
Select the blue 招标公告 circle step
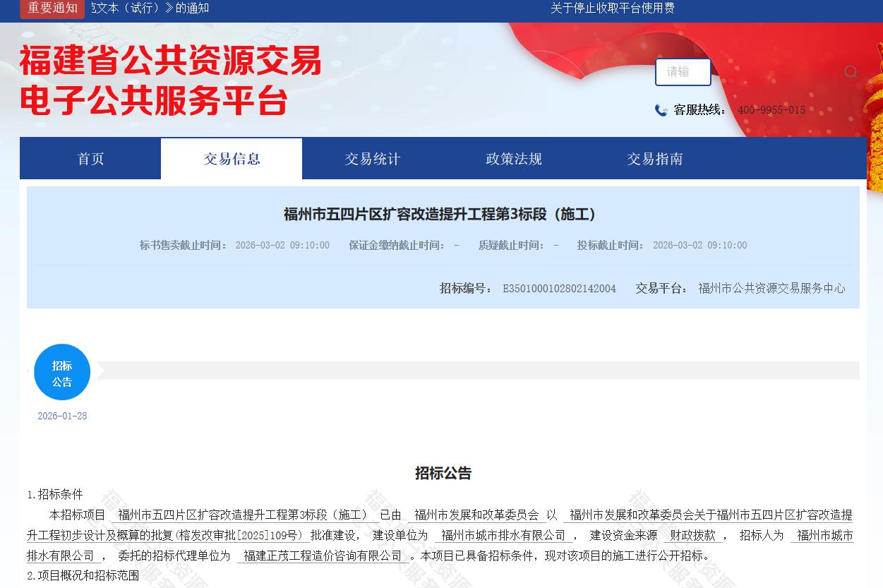[x=62, y=372]
